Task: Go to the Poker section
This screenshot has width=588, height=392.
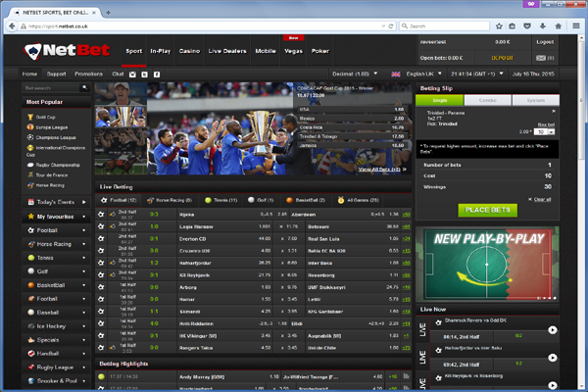Action: coord(319,51)
